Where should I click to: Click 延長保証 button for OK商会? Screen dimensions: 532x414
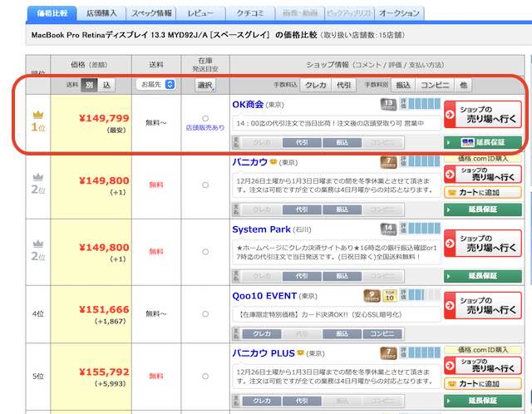(x=483, y=142)
